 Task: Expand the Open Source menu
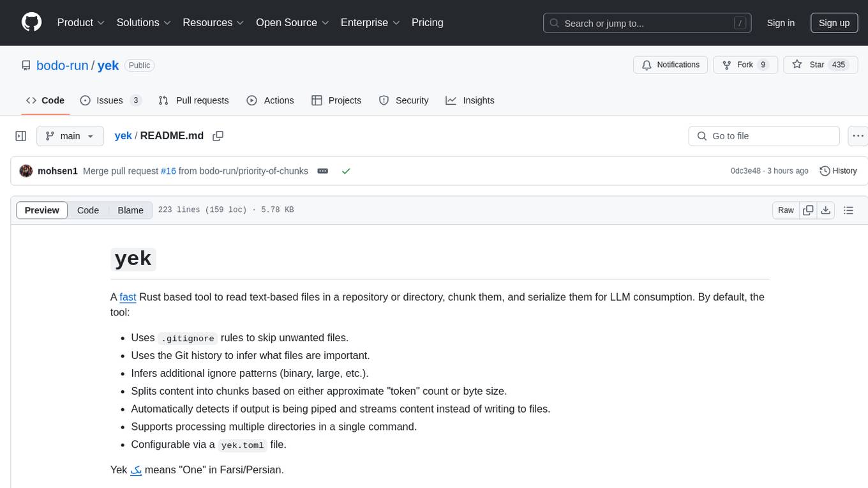point(292,22)
